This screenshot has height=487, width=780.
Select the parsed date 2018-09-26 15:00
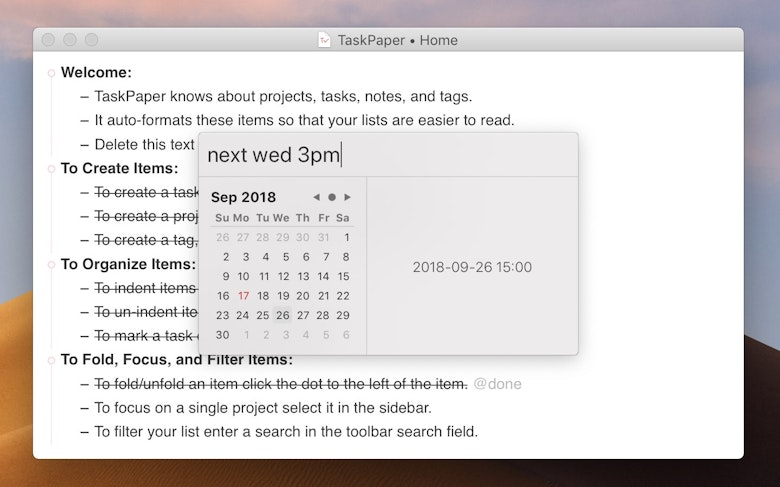pyautogui.click(x=472, y=267)
